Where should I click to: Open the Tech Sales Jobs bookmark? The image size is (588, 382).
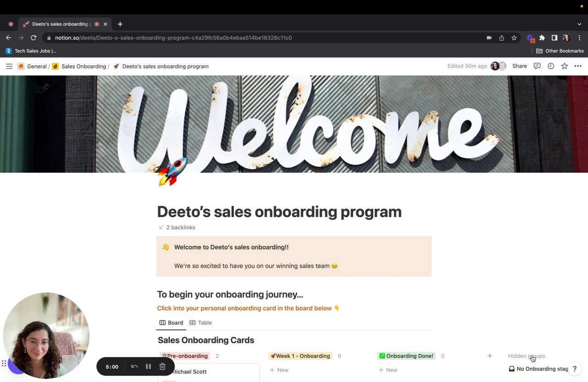tap(31, 51)
